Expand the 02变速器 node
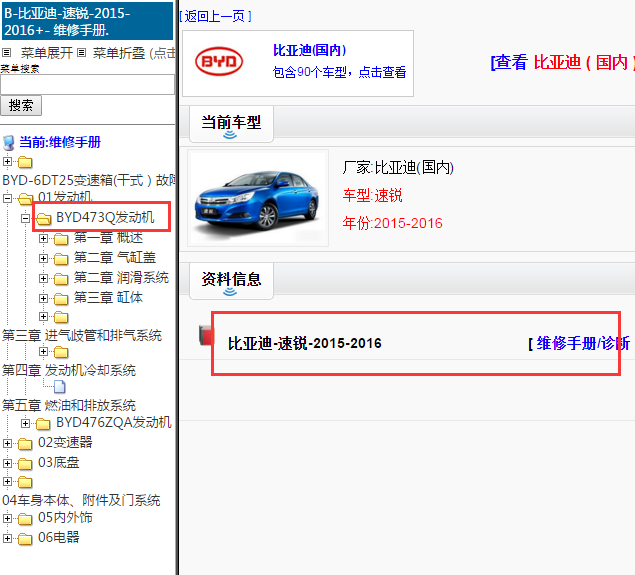The width and height of the screenshot is (635, 575). (7, 443)
